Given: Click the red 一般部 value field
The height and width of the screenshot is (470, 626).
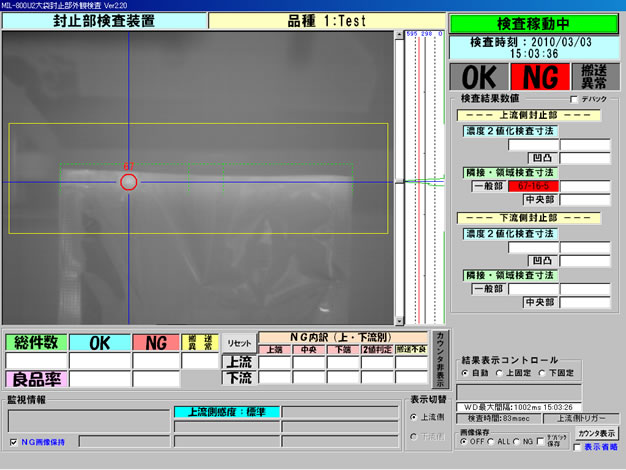Looking at the screenshot, I should pos(532,186).
